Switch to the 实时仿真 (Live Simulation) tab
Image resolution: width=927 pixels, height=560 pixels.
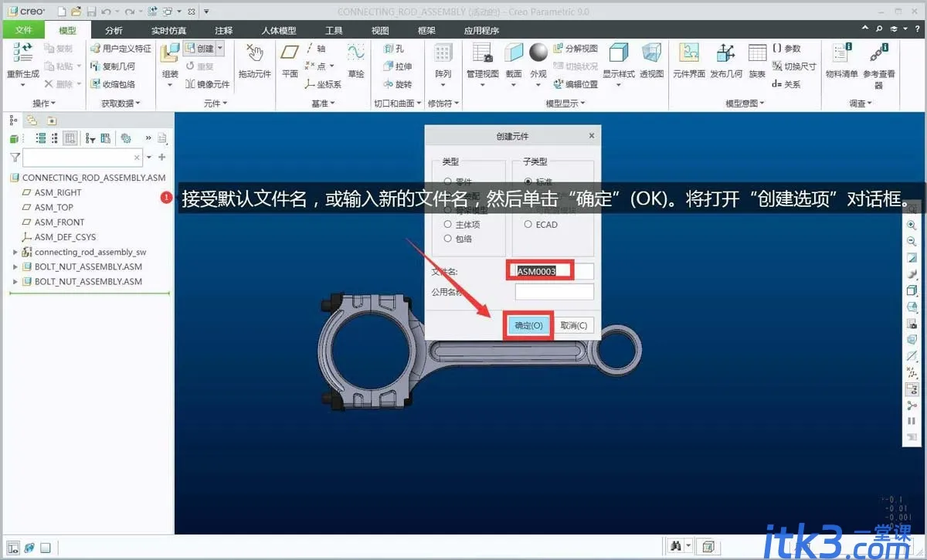(x=168, y=30)
